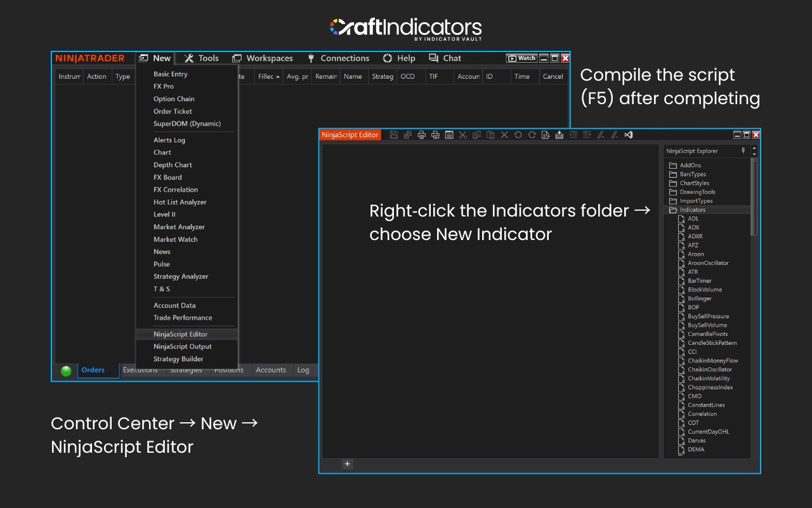
Task: Select NinjaScript Editor from New menu
Action: pos(187,334)
